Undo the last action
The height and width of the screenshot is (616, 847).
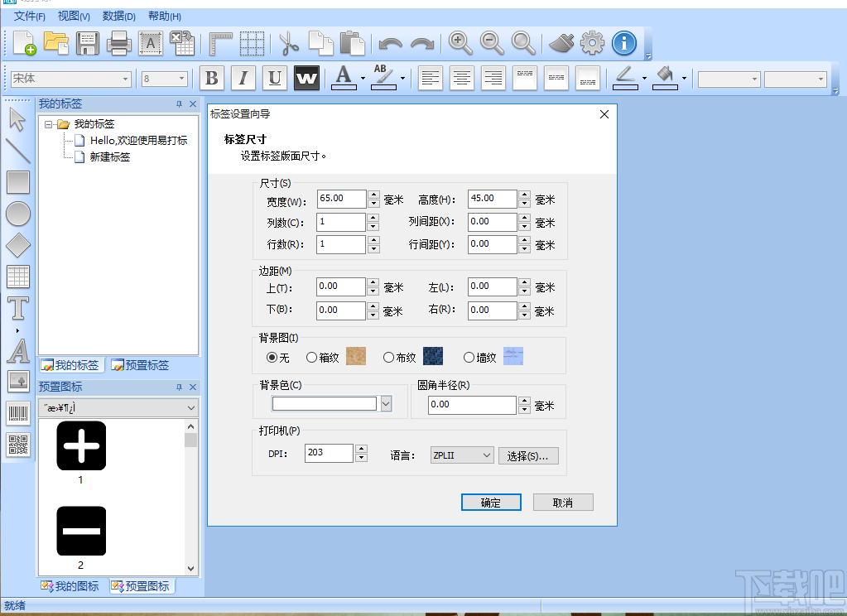(390, 43)
